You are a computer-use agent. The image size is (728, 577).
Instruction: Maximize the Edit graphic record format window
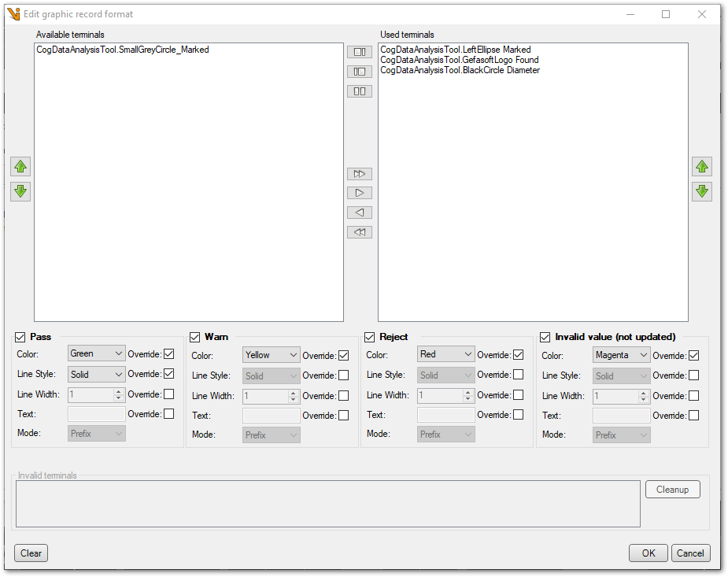[666, 14]
